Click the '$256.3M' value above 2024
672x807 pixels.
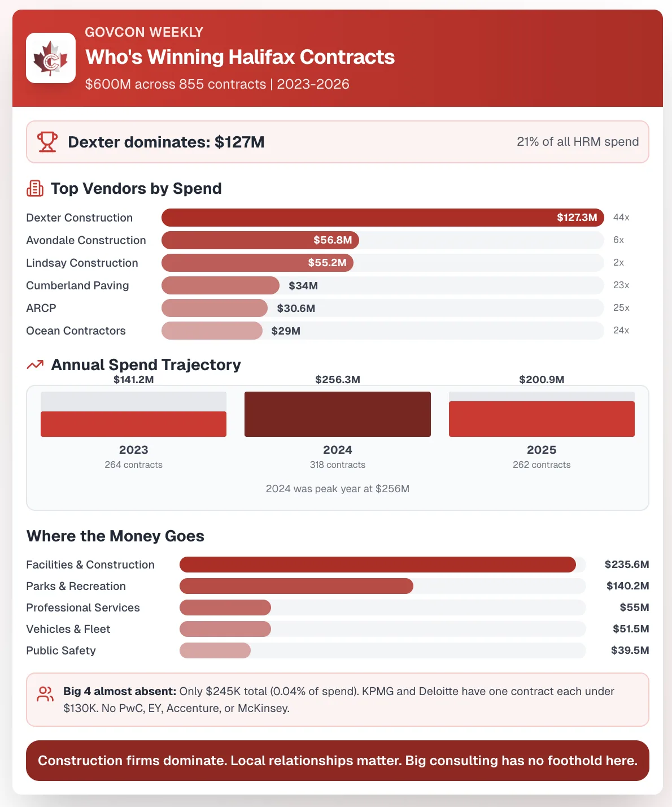(338, 380)
